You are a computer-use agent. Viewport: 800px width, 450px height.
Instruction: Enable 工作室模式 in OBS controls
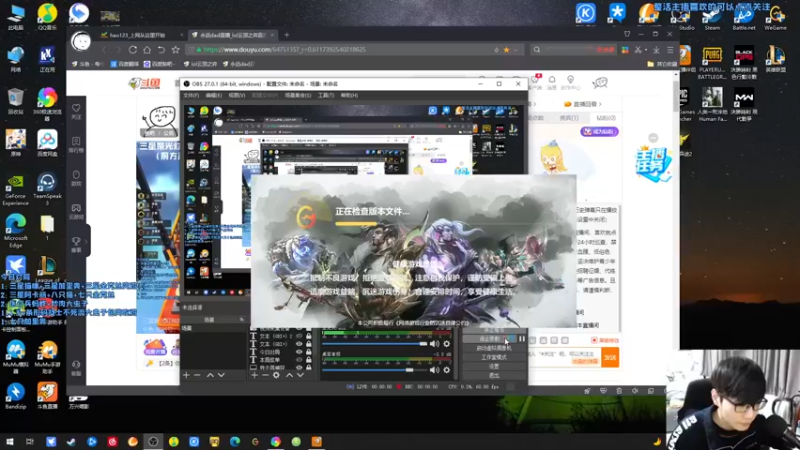click(494, 357)
